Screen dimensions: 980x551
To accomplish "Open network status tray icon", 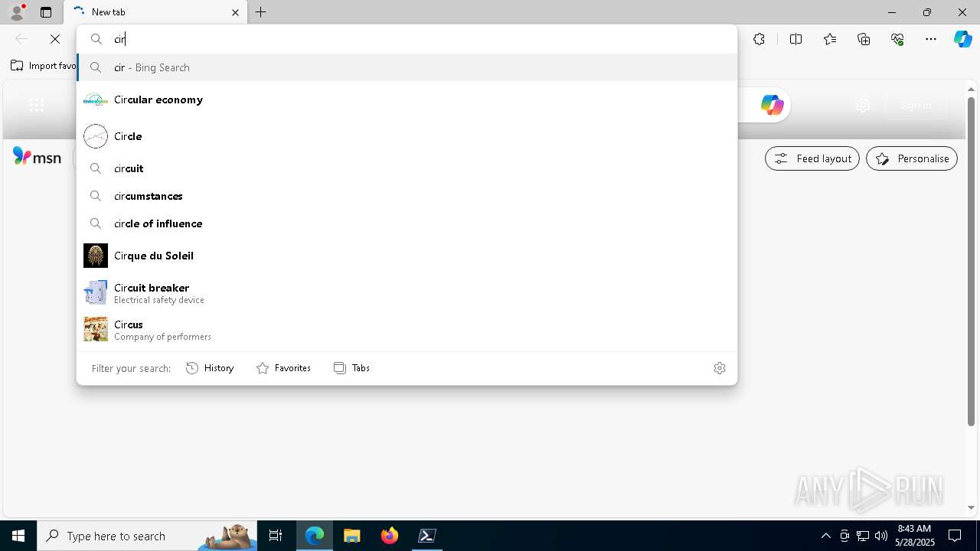I will 862,536.
